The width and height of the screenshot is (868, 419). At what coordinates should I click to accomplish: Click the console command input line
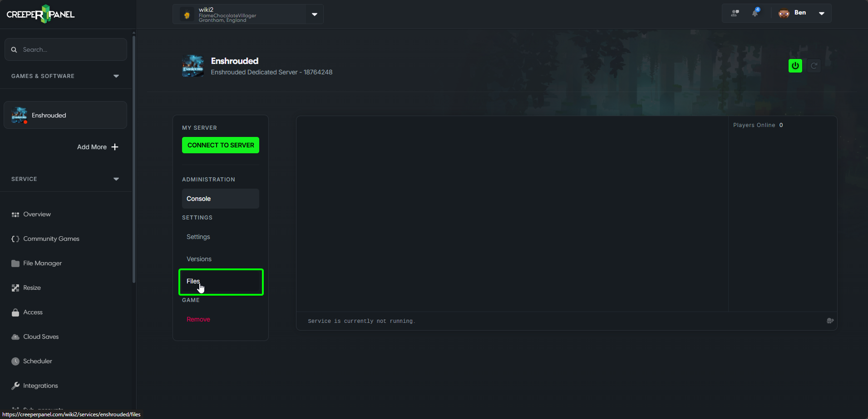point(561,321)
